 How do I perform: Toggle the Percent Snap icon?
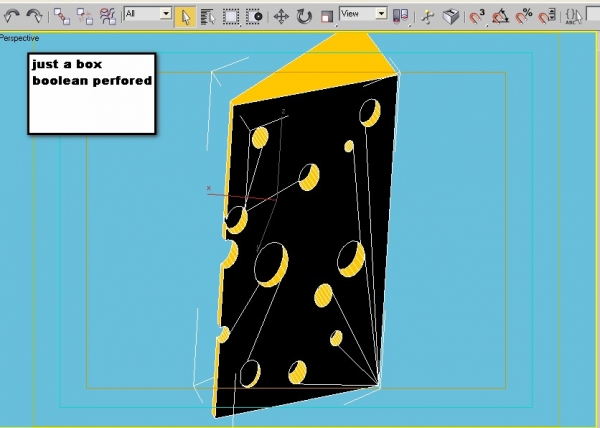[x=524, y=17]
